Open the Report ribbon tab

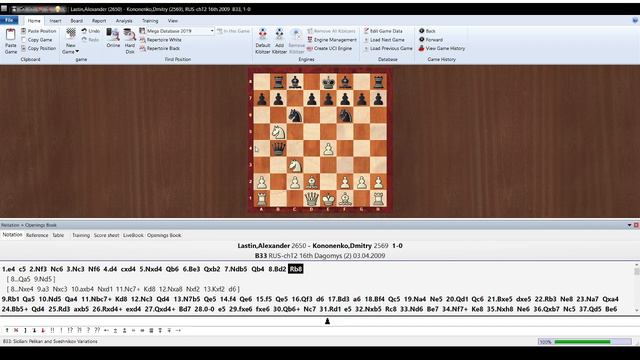[x=99, y=21]
